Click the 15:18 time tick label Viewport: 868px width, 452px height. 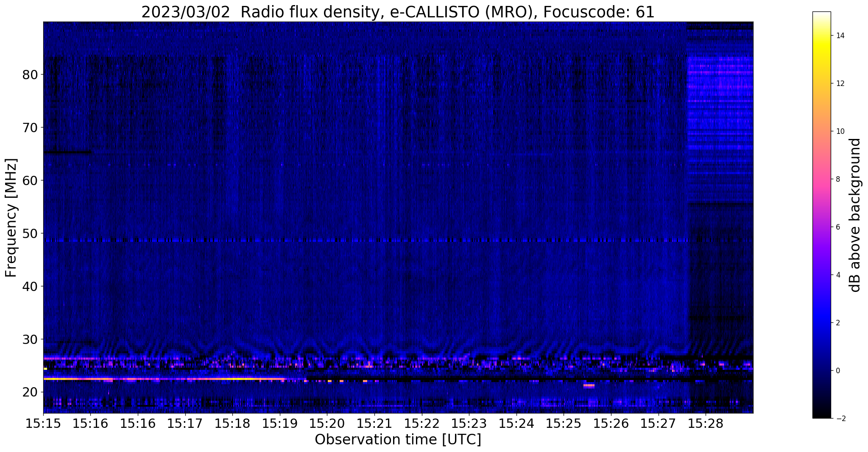pyautogui.click(x=232, y=424)
